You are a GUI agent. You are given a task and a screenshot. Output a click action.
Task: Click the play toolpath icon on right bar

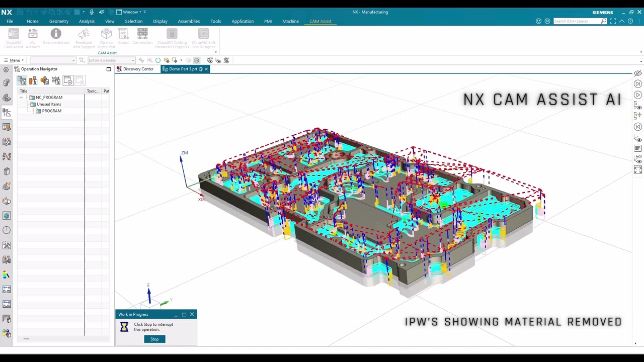coord(638,95)
